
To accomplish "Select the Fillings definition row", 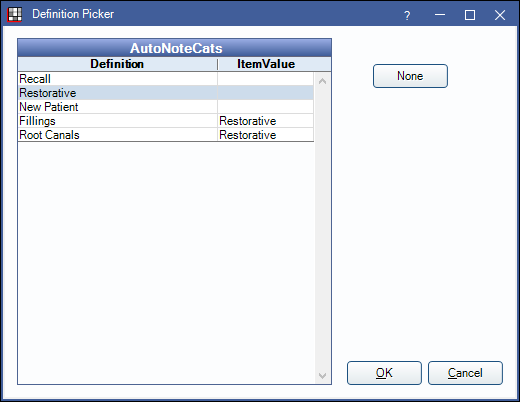I will 166,121.
